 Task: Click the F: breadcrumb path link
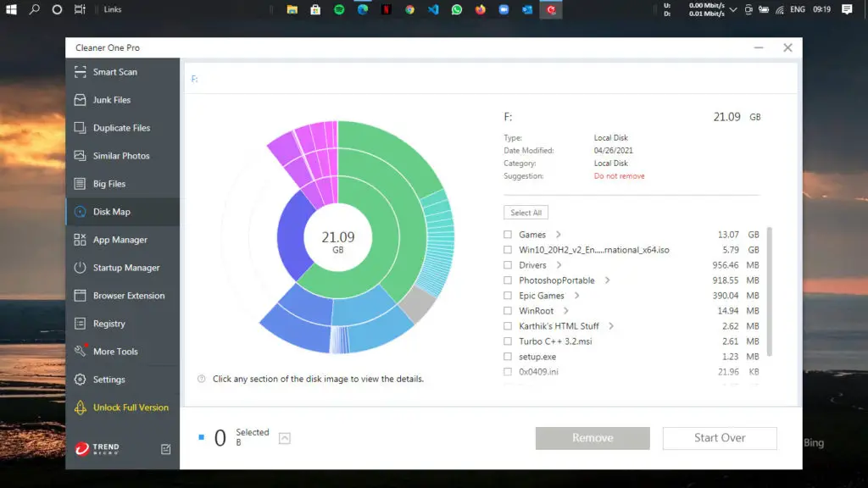tap(194, 79)
